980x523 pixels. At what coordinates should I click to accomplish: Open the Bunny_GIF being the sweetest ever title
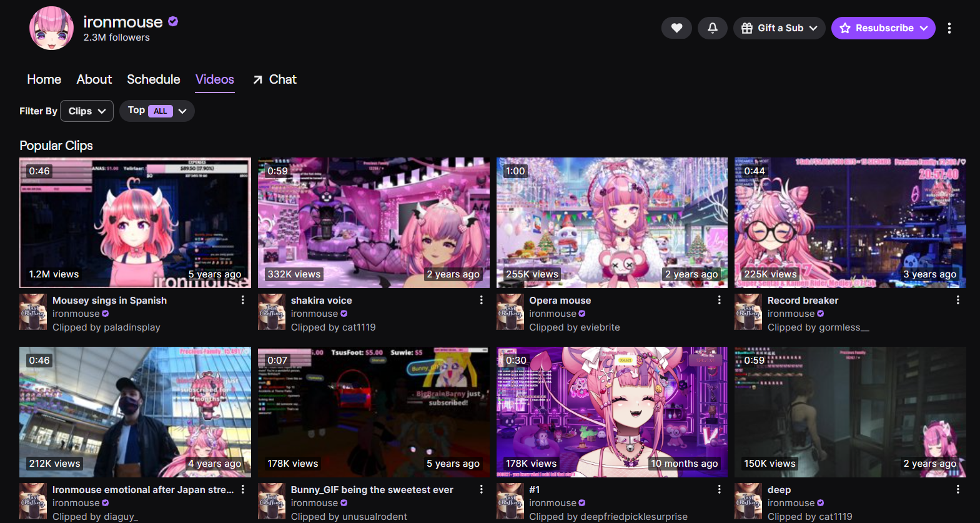point(372,490)
